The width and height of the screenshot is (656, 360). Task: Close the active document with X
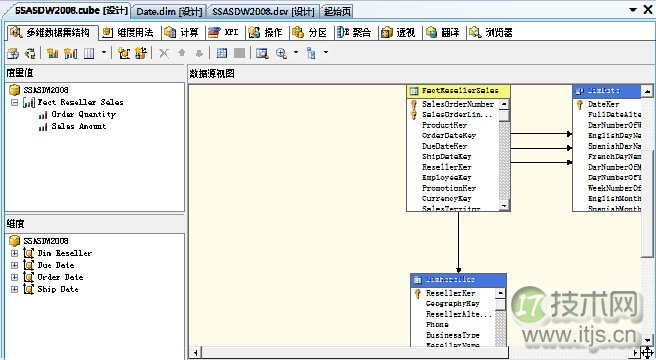(648, 9)
